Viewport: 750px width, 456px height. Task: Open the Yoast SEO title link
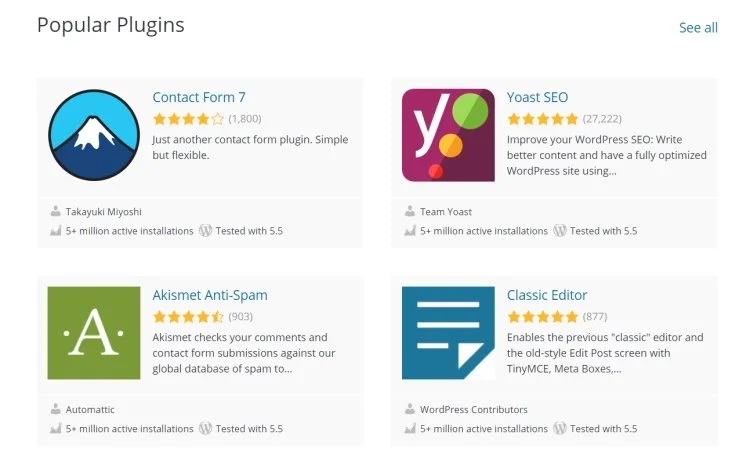click(x=537, y=97)
